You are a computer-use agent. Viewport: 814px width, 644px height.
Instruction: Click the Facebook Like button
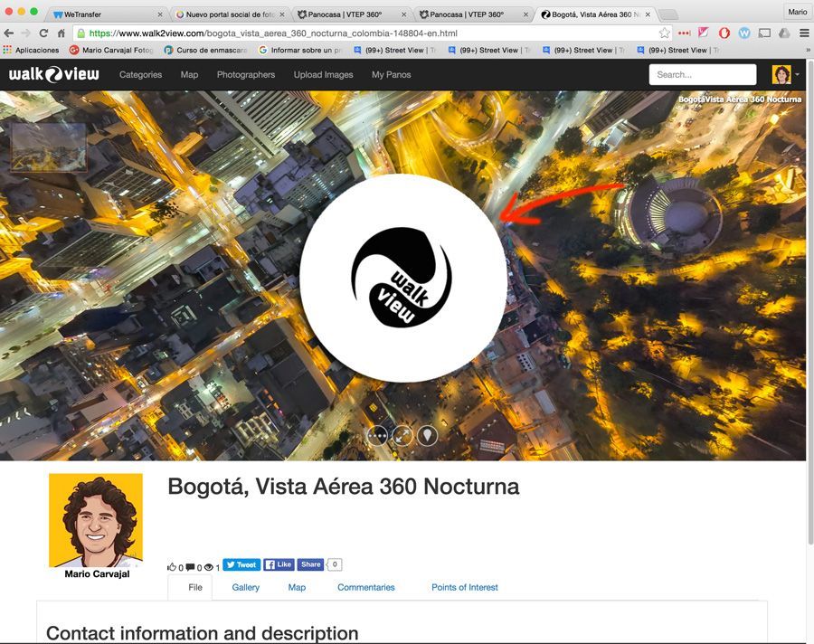pos(279,564)
